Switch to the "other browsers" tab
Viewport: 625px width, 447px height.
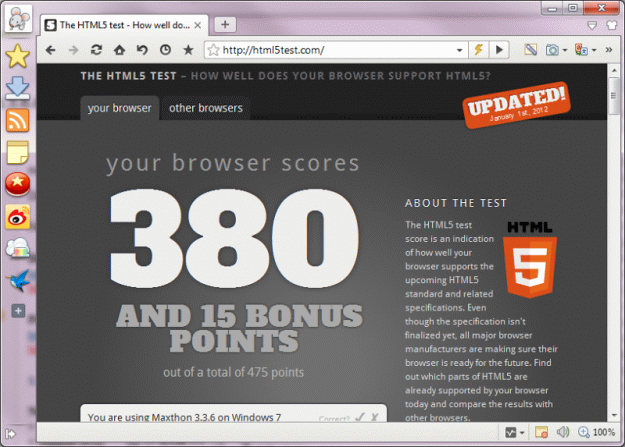[205, 108]
